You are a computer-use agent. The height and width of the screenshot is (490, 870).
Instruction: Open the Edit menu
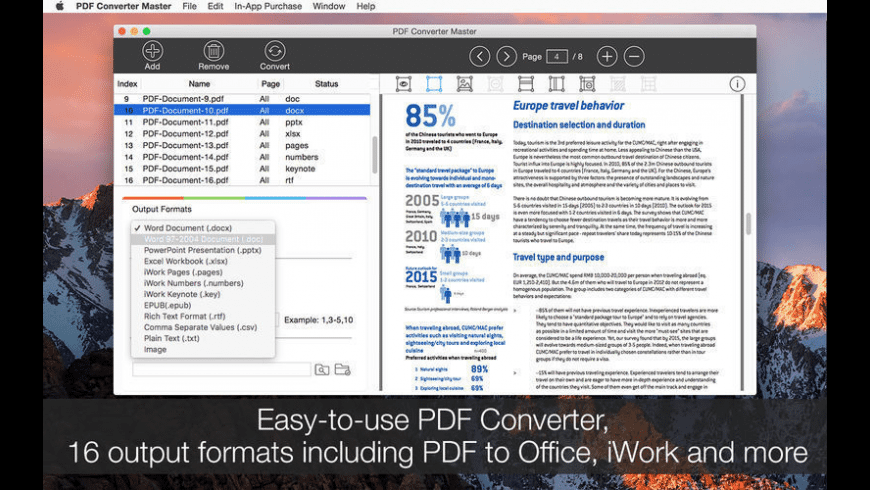point(215,6)
